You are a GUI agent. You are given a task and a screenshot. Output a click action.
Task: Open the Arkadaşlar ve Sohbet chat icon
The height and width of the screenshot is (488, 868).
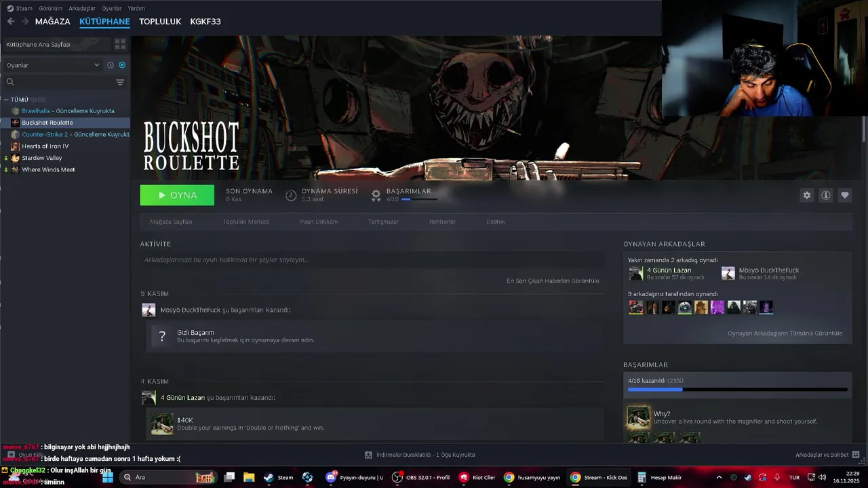(x=856, y=455)
